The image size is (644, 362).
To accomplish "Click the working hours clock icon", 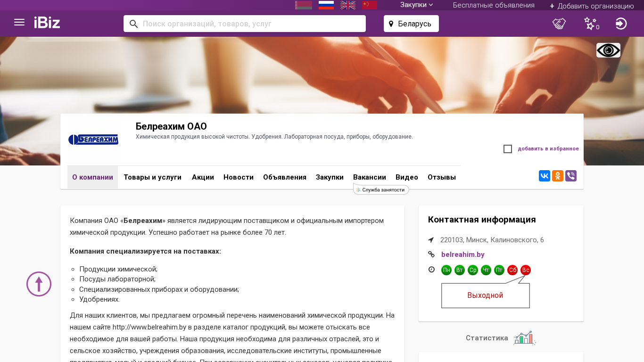I will [x=431, y=270].
